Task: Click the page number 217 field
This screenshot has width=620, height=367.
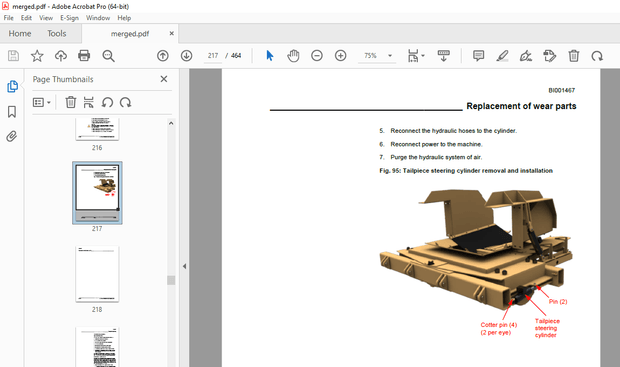Action: coord(213,56)
